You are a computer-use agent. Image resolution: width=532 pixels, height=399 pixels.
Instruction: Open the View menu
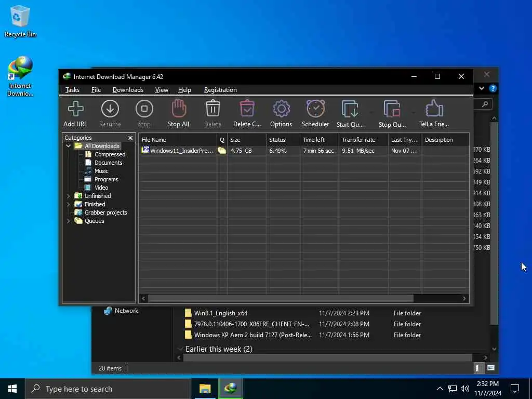pyautogui.click(x=162, y=90)
